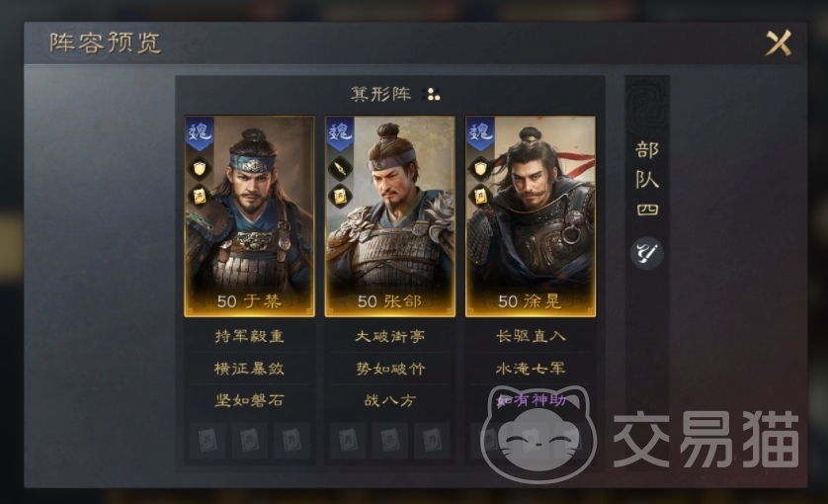The height and width of the screenshot is (504, 828).
Task: Click the first empty book slot under 于禁
Action: [207, 440]
